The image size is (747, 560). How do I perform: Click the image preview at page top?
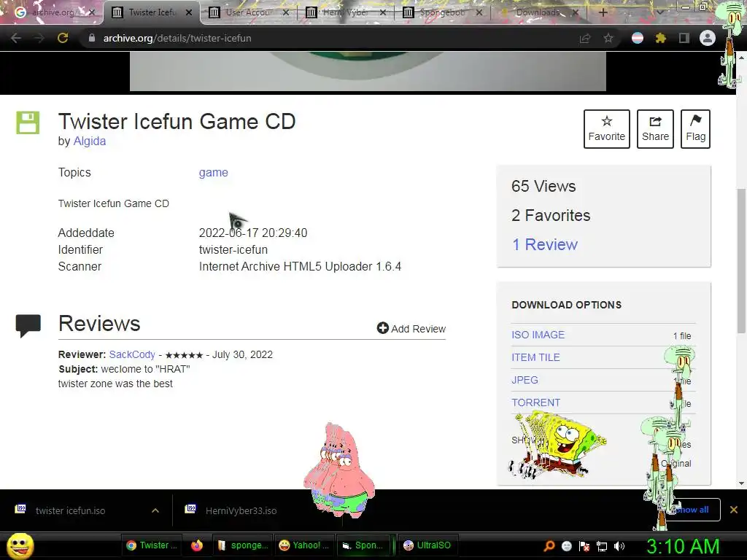[368, 71]
